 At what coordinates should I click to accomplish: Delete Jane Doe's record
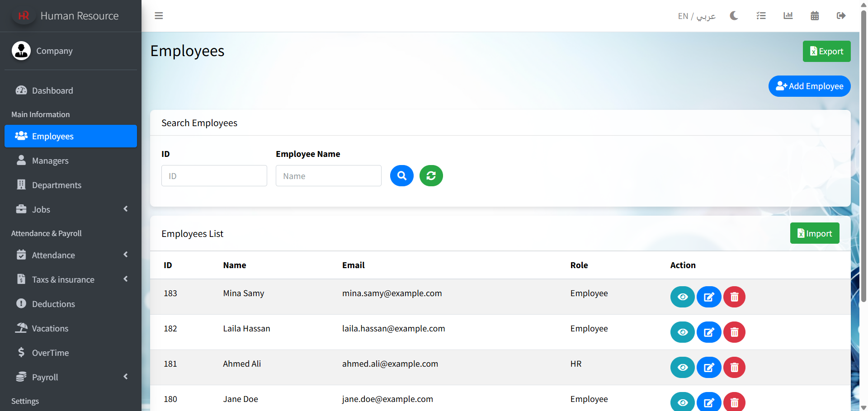[x=734, y=402]
